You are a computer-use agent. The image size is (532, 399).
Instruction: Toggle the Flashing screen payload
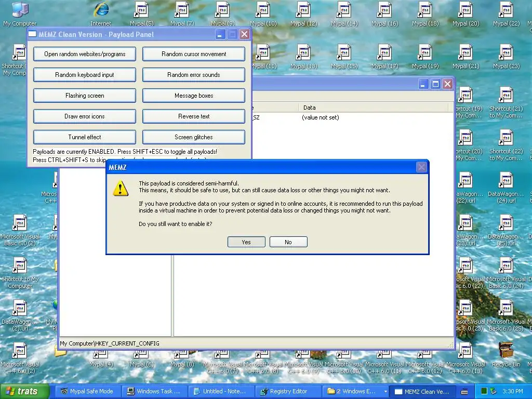tap(85, 96)
